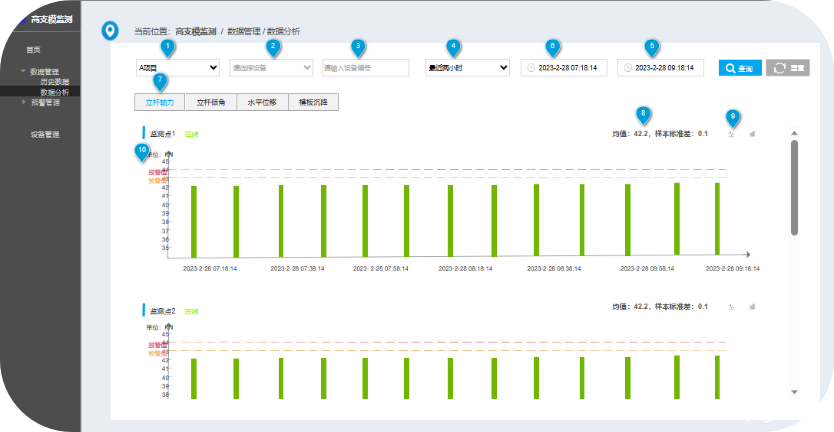The image size is (834, 432).
Task: Click the clock icon in start time field
Action: click(531, 68)
